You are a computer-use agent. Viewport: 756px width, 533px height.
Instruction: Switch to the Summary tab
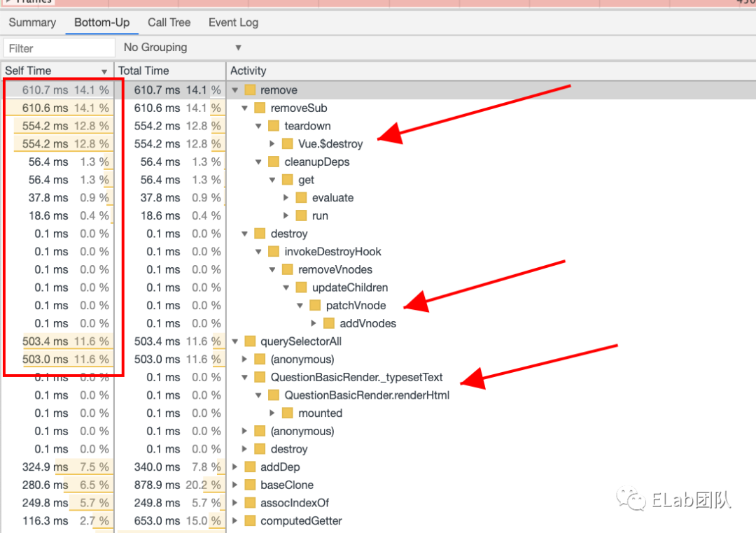pyautogui.click(x=32, y=22)
